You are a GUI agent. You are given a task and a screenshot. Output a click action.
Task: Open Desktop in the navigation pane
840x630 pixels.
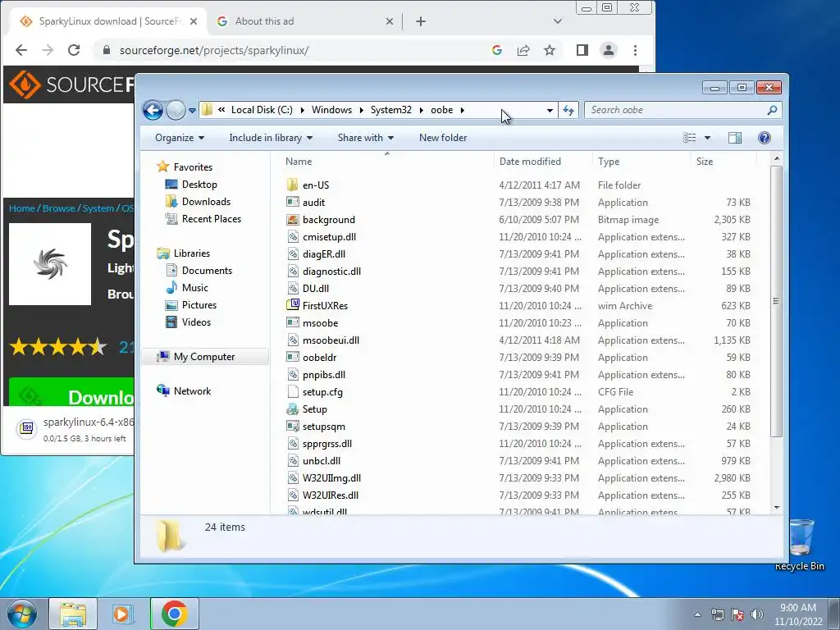coord(199,185)
